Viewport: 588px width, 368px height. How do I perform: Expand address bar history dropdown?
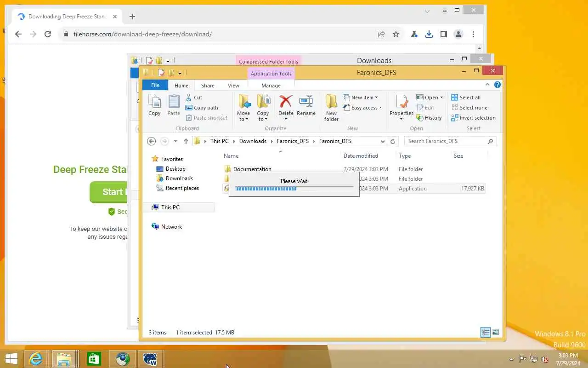pyautogui.click(x=383, y=141)
